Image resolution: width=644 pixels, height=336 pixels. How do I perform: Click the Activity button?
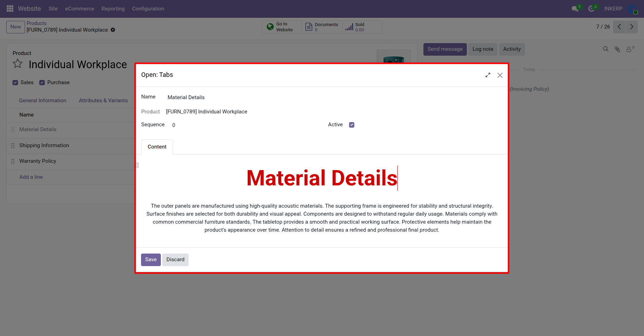tap(512, 49)
